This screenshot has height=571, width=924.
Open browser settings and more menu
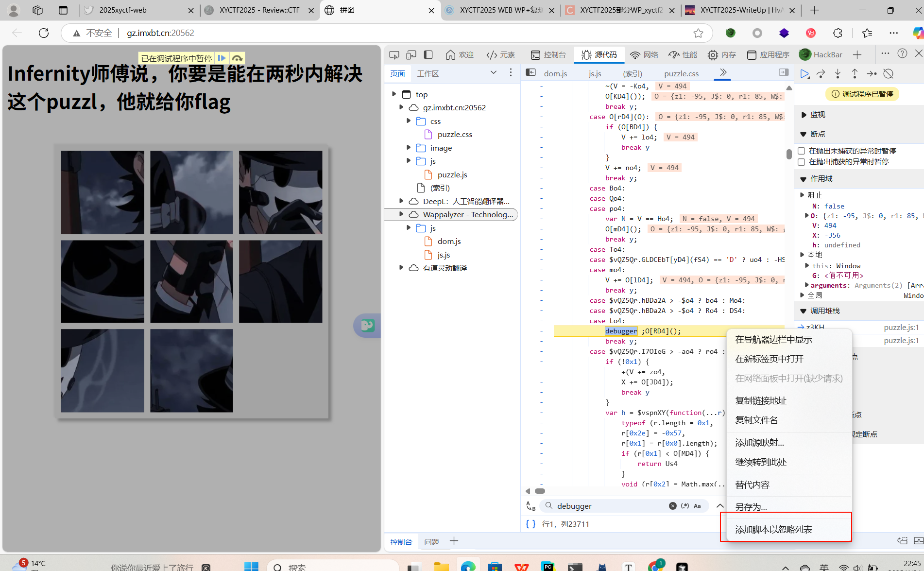coord(894,33)
